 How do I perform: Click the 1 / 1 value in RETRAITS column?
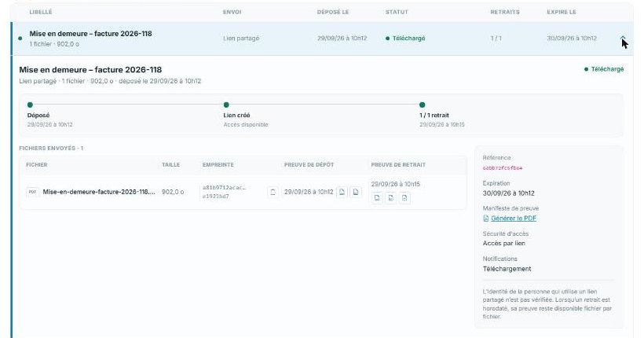click(496, 39)
